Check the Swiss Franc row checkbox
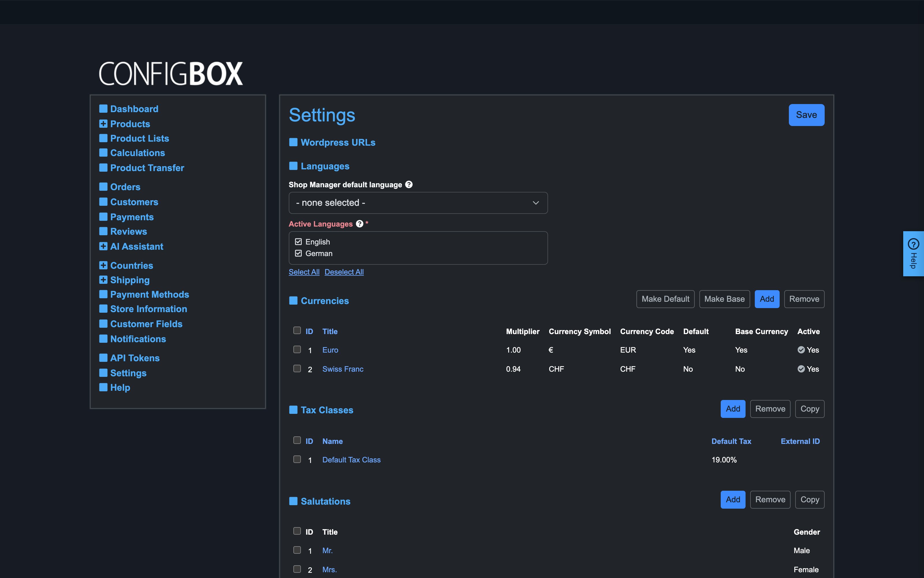Viewport: 924px width, 578px height. [297, 368]
